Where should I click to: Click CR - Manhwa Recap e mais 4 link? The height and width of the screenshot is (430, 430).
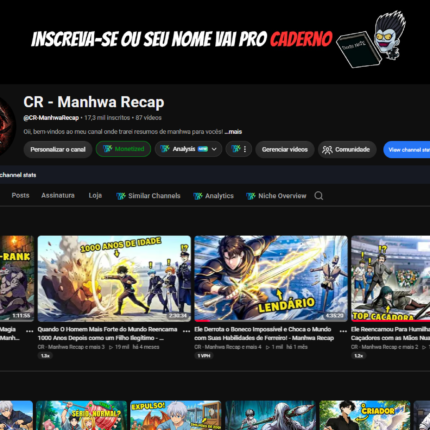(x=228, y=347)
